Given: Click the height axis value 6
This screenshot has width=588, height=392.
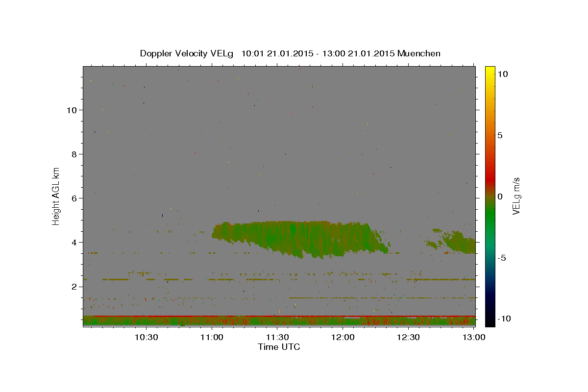Looking at the screenshot, I should click(x=74, y=198).
